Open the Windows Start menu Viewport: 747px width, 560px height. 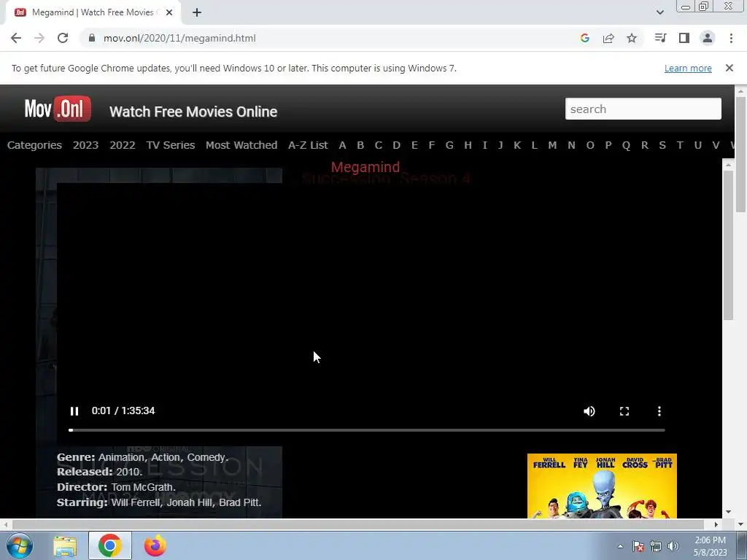pos(20,545)
